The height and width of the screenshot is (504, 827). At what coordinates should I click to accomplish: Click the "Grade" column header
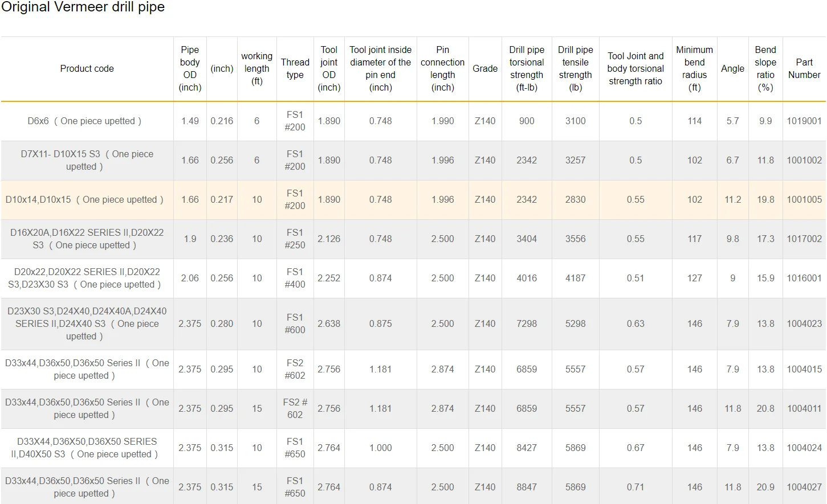pos(485,68)
